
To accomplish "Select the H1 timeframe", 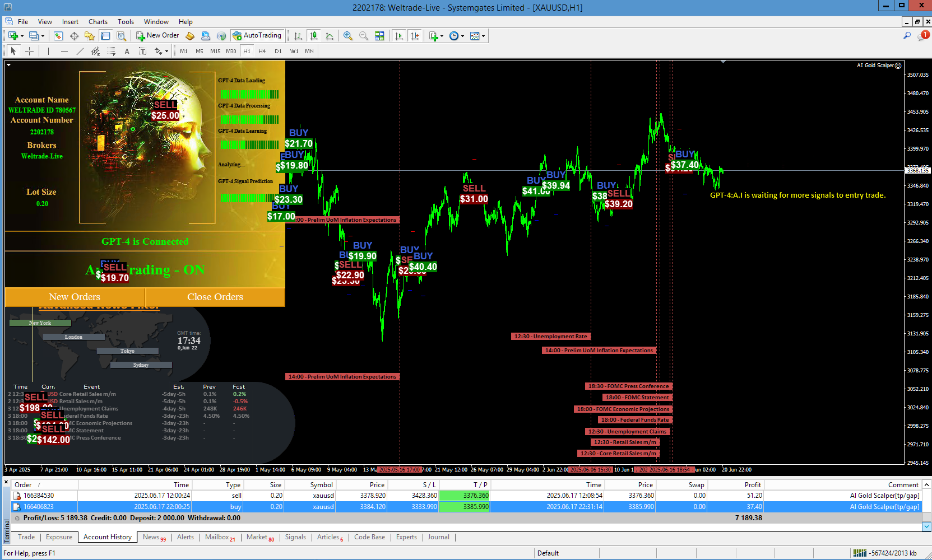I will (x=247, y=51).
